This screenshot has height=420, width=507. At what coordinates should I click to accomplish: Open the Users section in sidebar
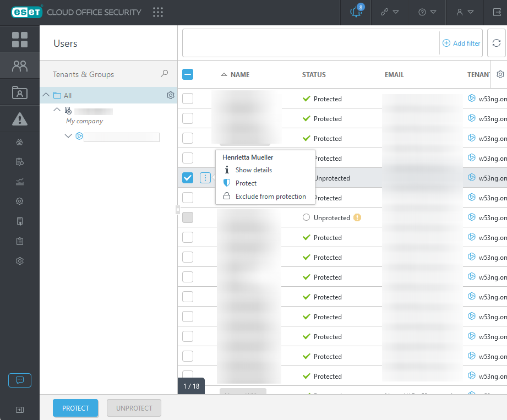(20, 66)
